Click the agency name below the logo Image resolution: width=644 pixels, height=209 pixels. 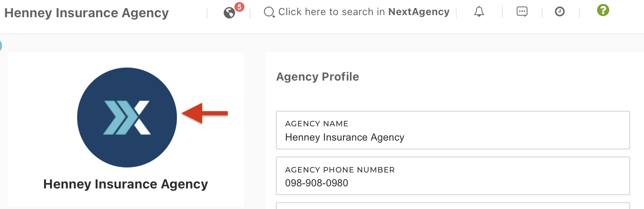126,184
